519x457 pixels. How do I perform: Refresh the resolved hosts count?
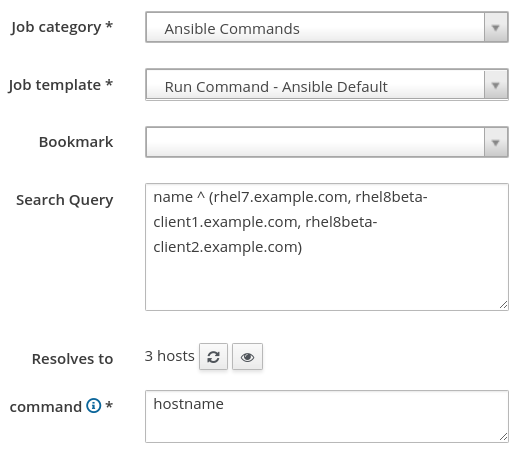[x=213, y=357]
